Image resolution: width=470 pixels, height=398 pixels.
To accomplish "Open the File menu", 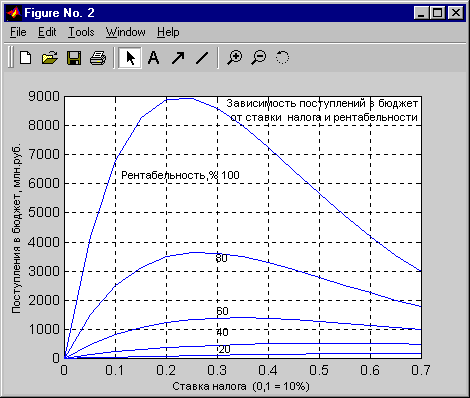I will (x=18, y=32).
